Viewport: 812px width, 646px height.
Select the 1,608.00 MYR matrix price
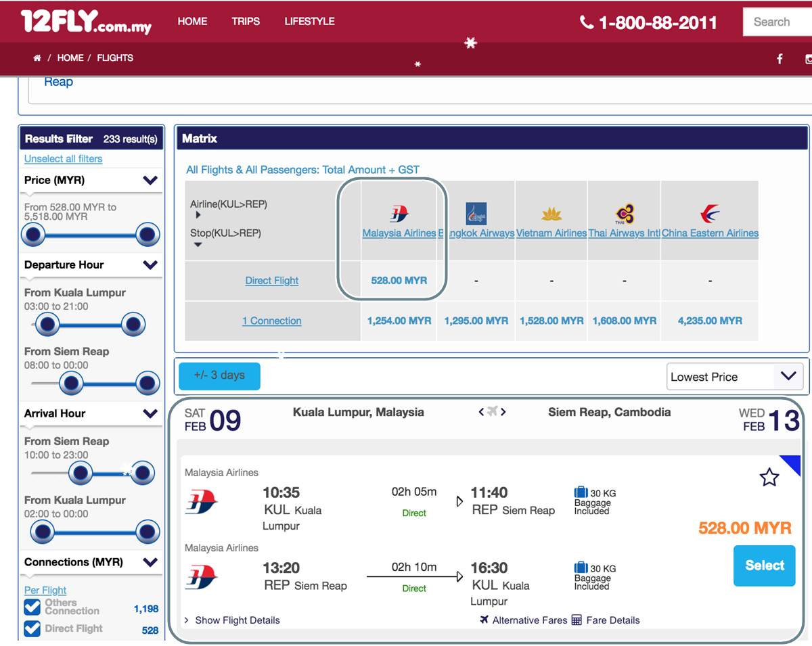click(625, 321)
